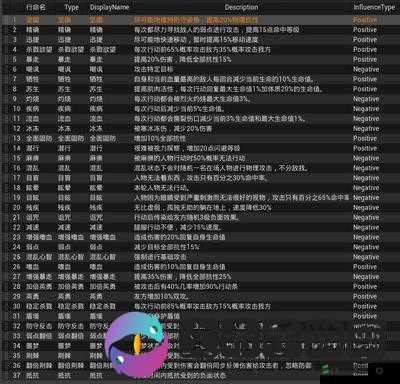Select row number 37 index cell
The image size is (400, 384).
(16, 375)
